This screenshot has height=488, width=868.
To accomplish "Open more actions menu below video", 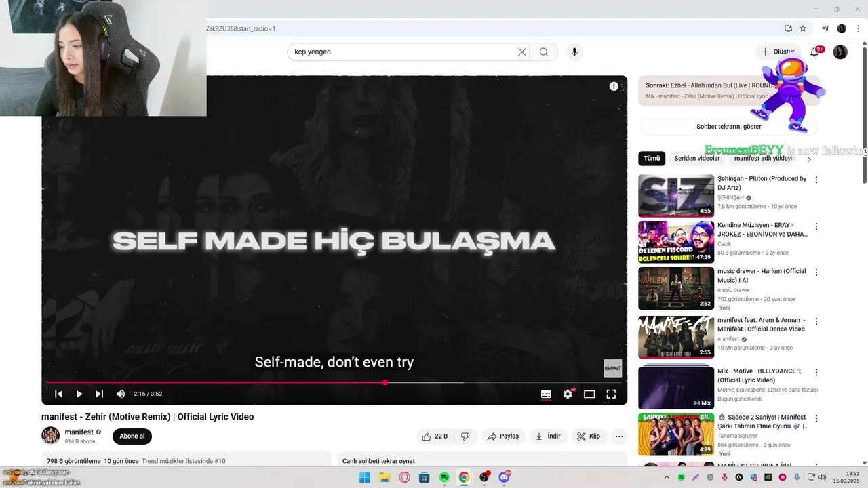I will tap(619, 436).
